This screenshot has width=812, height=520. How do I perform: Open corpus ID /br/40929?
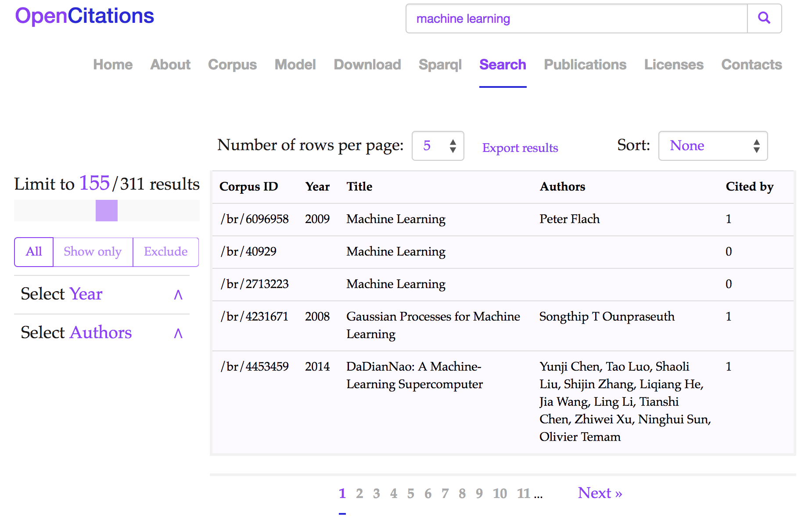click(x=248, y=252)
